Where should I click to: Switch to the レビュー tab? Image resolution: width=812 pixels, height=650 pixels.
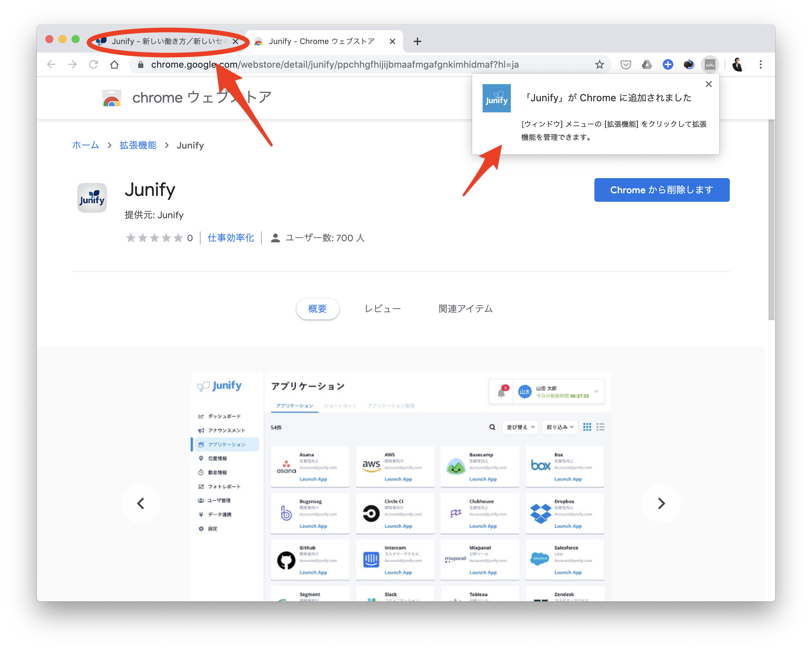pos(382,309)
